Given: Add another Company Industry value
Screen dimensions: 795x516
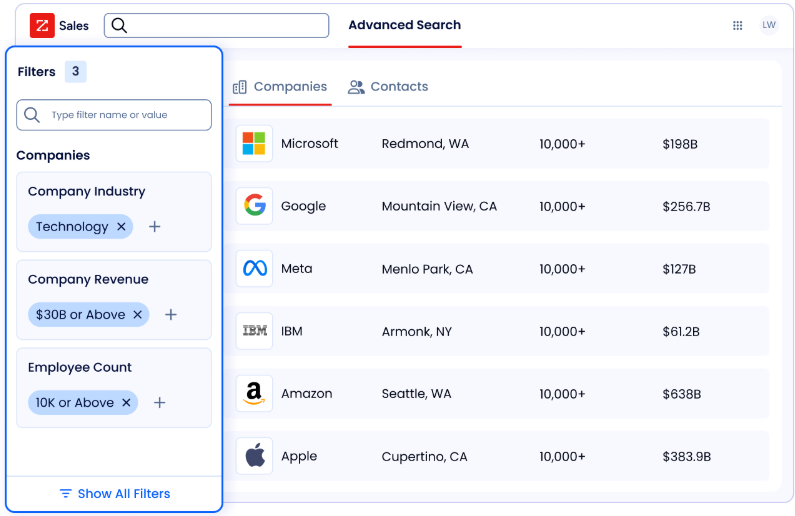Looking at the screenshot, I should (x=155, y=227).
